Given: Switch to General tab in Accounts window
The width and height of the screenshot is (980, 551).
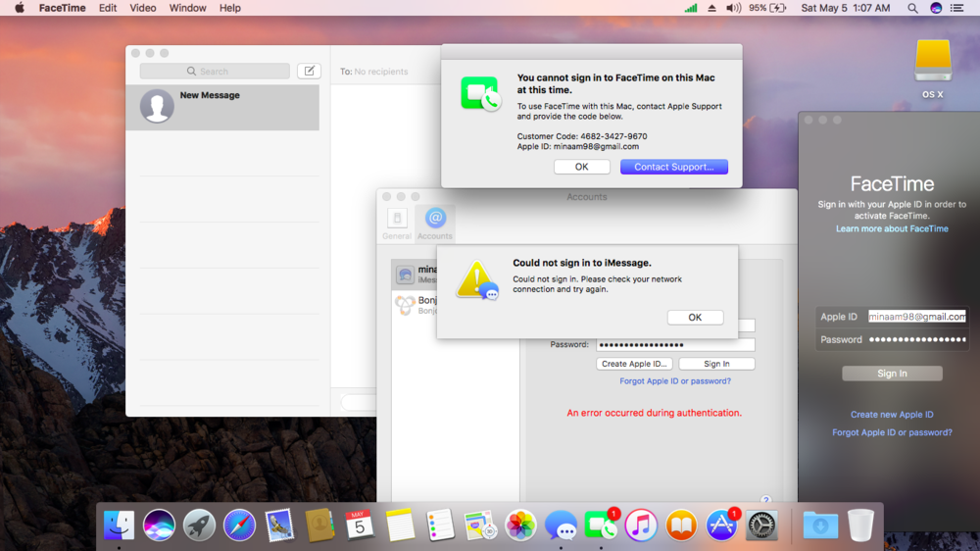Looking at the screenshot, I should tap(397, 224).
